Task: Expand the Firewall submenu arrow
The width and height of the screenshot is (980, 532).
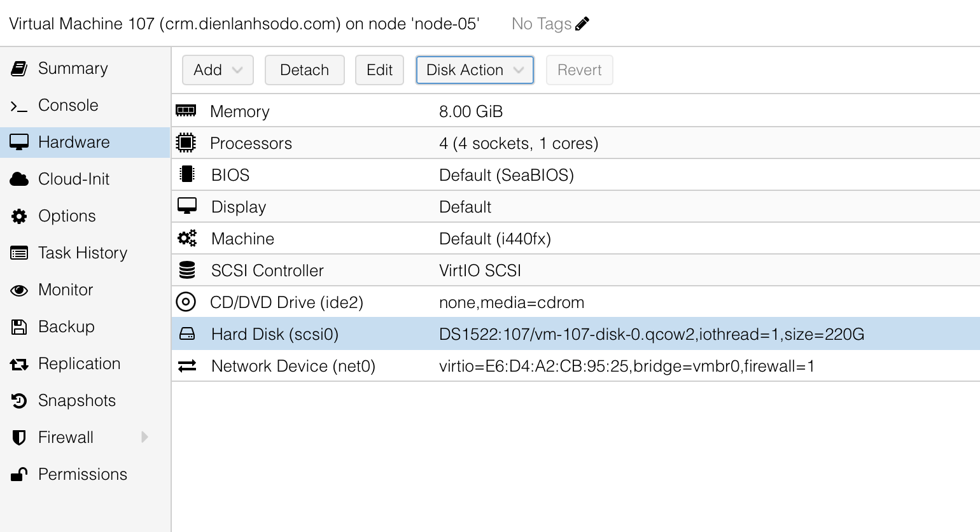Action: point(145,437)
